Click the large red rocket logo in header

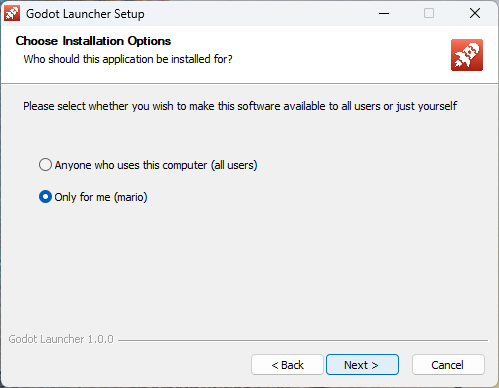click(x=467, y=55)
